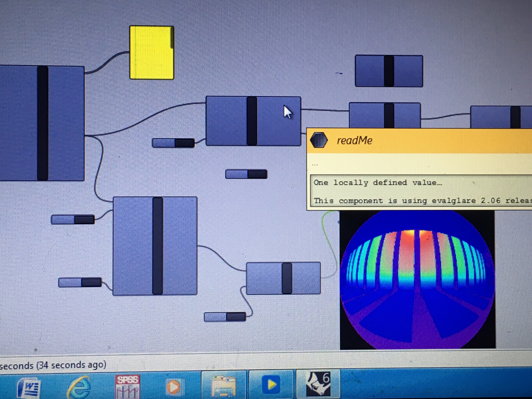Select the unwired component at the top right
This screenshot has height=399, width=532.
click(x=389, y=71)
